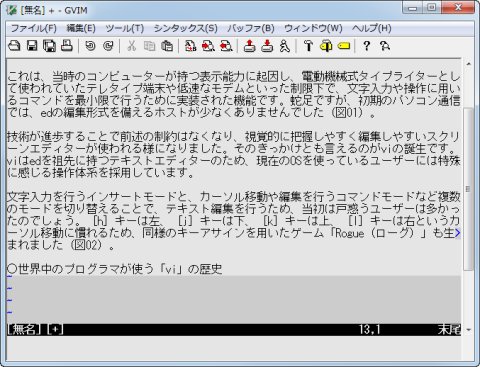
Task: Click the vertical scrollbar down arrow
Action: coord(468,330)
